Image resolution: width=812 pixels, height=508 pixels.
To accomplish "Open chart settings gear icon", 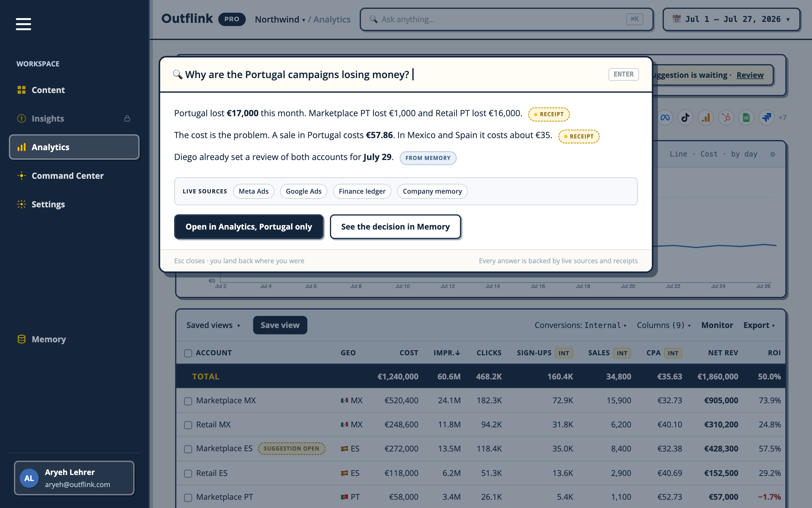I will pos(772,154).
